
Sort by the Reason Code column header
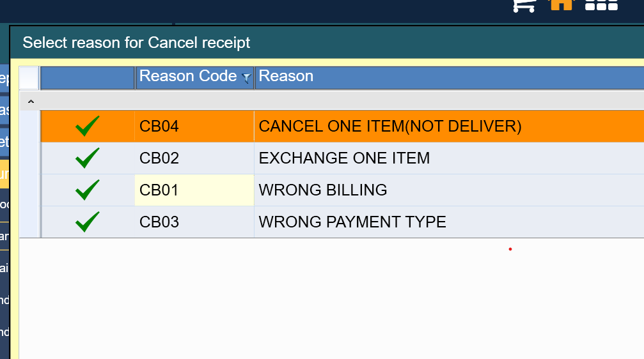(187, 77)
